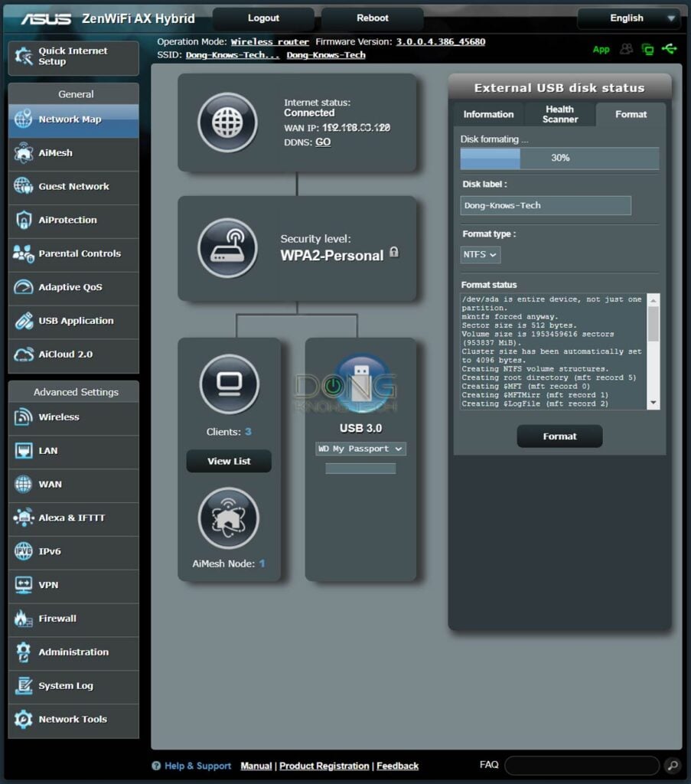Click the USB Application icon

coord(23,321)
